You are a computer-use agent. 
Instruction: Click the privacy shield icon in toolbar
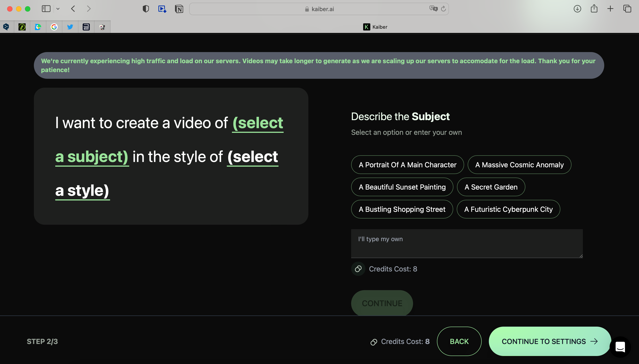tap(146, 9)
